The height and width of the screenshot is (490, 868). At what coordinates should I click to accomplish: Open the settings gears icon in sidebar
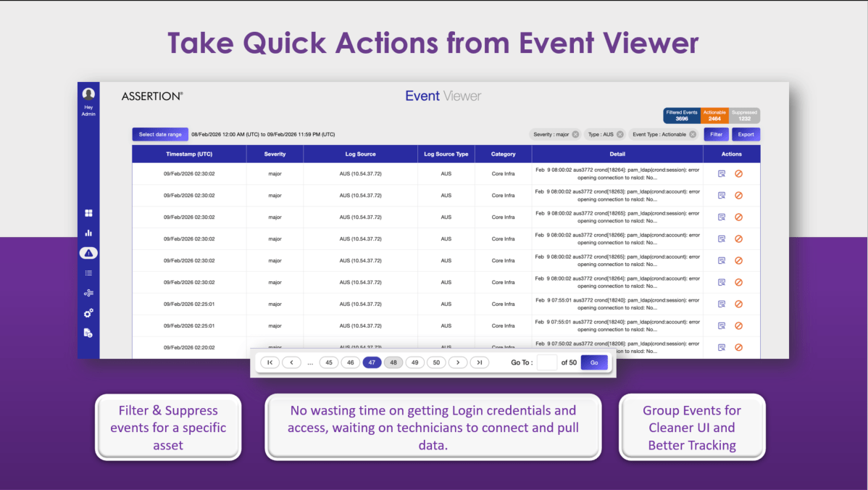point(88,313)
